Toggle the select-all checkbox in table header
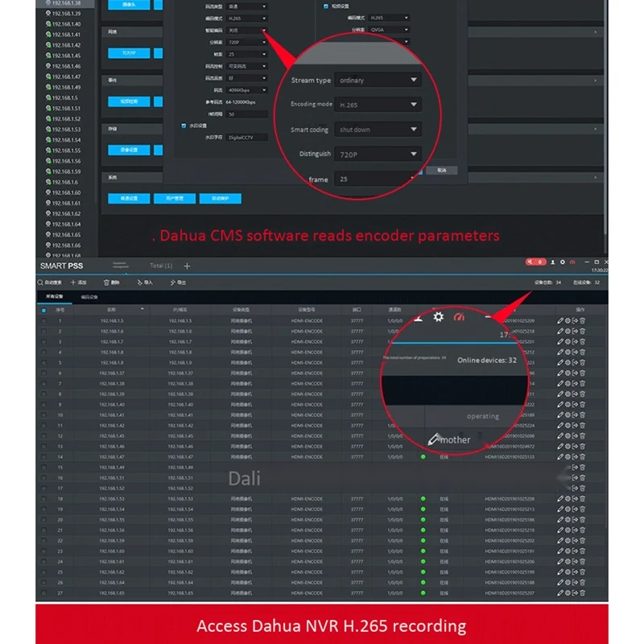This screenshot has width=644, height=644. click(x=43, y=310)
